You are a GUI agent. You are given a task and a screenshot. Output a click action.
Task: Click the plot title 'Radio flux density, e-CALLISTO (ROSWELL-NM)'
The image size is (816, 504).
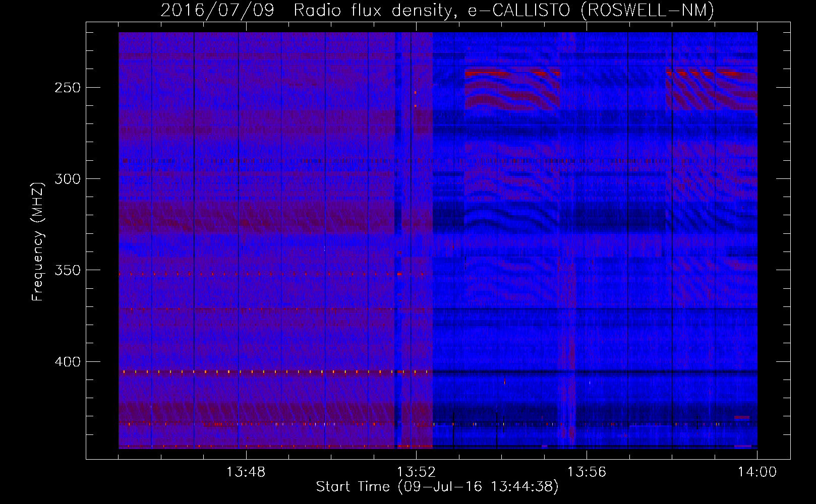(x=504, y=10)
